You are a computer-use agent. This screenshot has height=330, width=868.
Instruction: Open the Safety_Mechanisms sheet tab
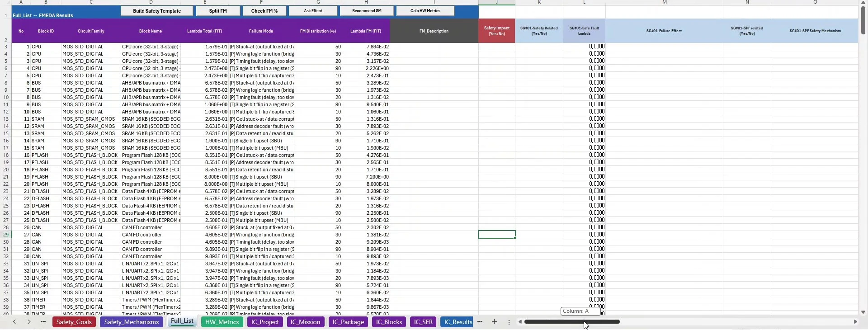132,322
